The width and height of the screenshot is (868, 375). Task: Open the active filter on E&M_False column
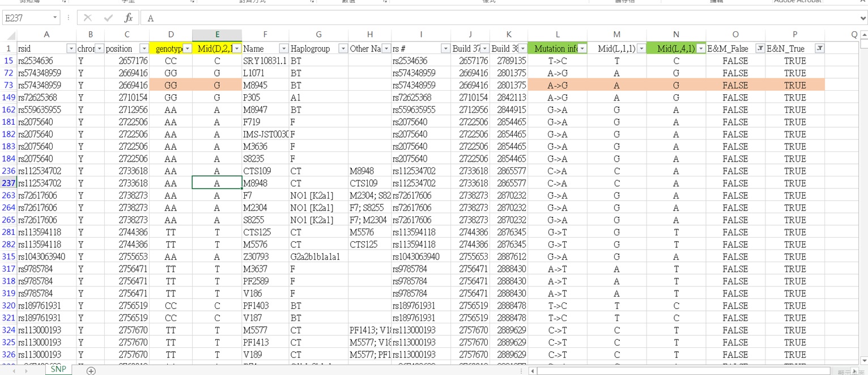[x=760, y=49]
